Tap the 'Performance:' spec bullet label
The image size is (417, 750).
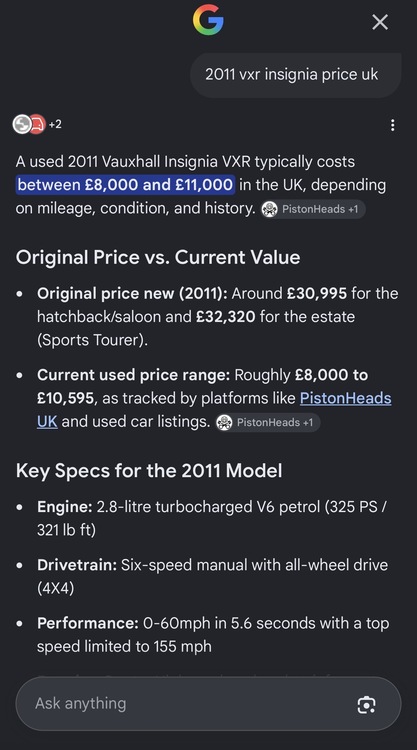(88, 623)
